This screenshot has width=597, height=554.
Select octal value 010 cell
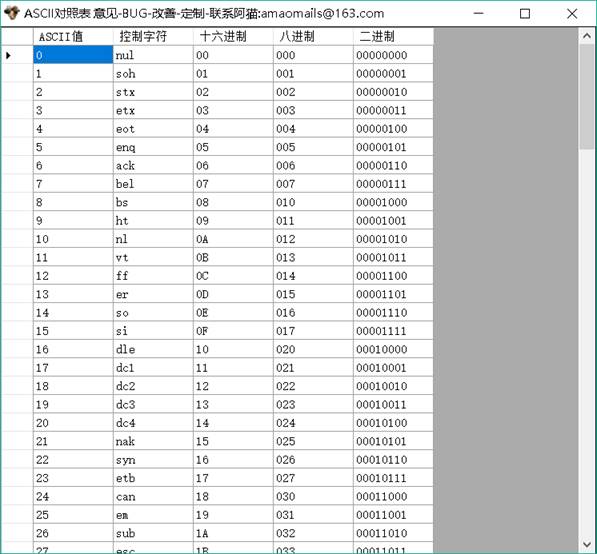point(313,202)
